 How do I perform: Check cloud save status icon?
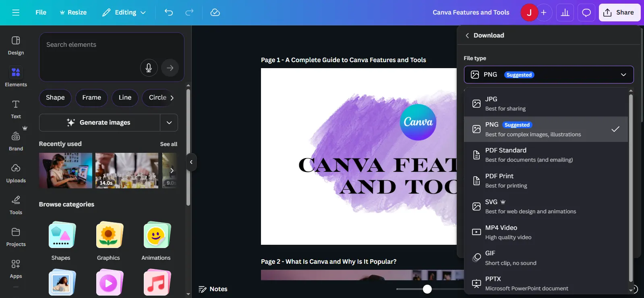[x=215, y=13]
